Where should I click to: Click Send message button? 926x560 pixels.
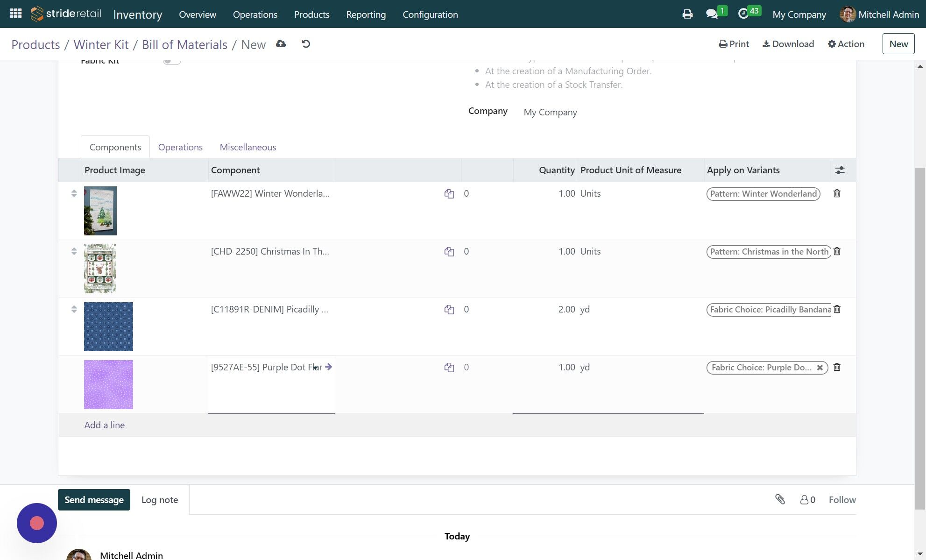tap(94, 500)
